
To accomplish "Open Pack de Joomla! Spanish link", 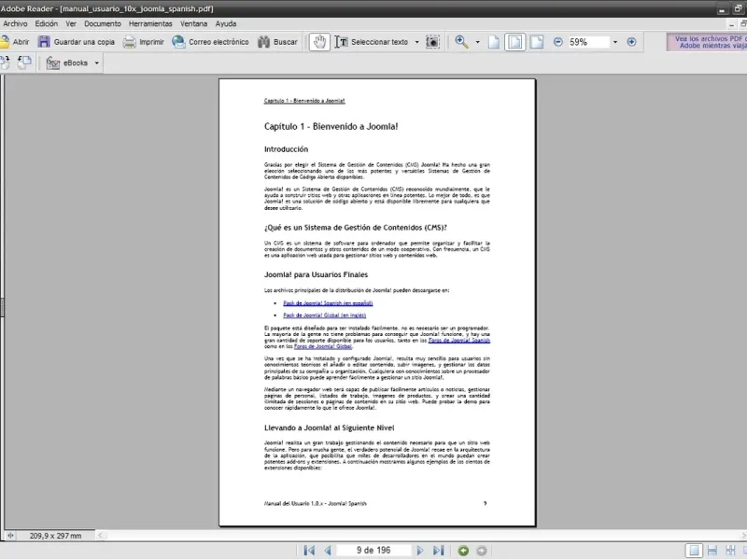I will click(328, 302).
